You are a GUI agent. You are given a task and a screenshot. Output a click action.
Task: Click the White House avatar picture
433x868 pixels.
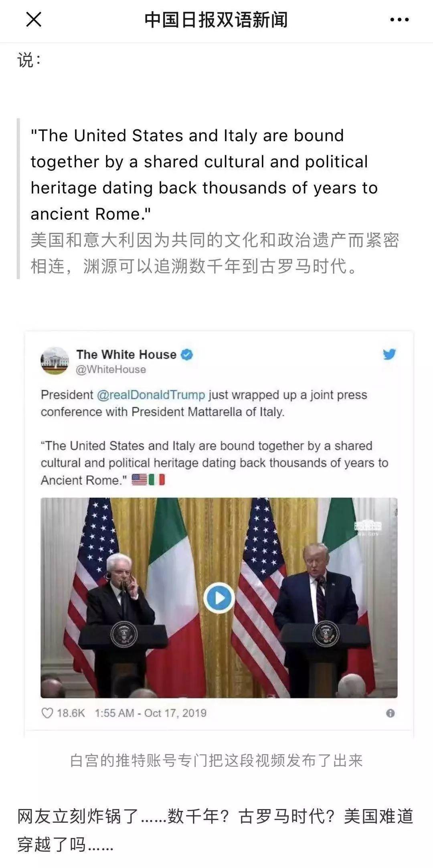pyautogui.click(x=55, y=361)
